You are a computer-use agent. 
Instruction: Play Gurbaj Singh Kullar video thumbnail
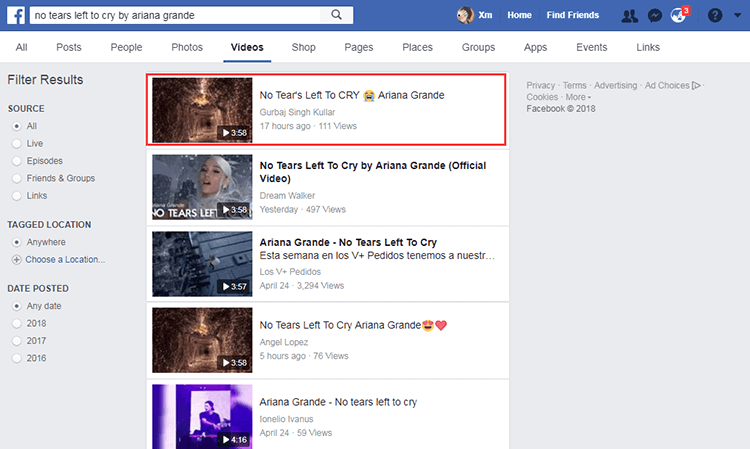[202, 110]
